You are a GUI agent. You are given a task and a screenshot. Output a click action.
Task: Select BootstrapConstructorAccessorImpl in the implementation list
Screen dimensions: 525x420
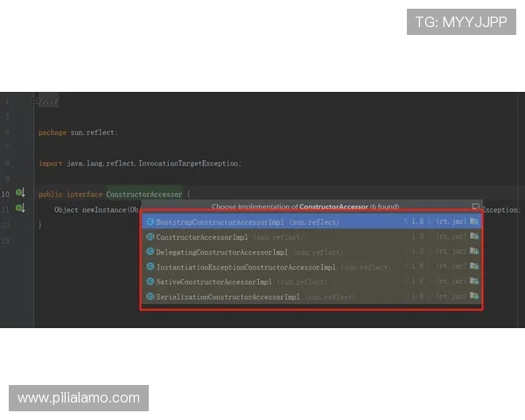pyautogui.click(x=311, y=221)
